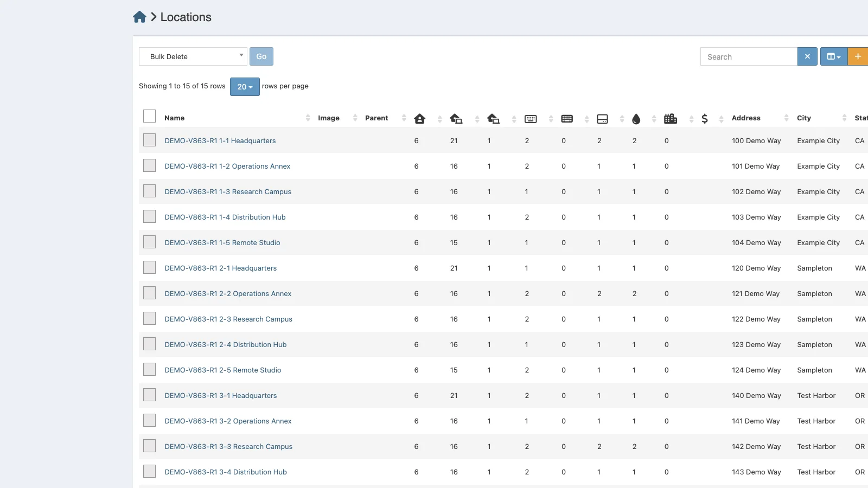Sort the table by Parent column
The width and height of the screenshot is (868, 488).
pos(376,118)
